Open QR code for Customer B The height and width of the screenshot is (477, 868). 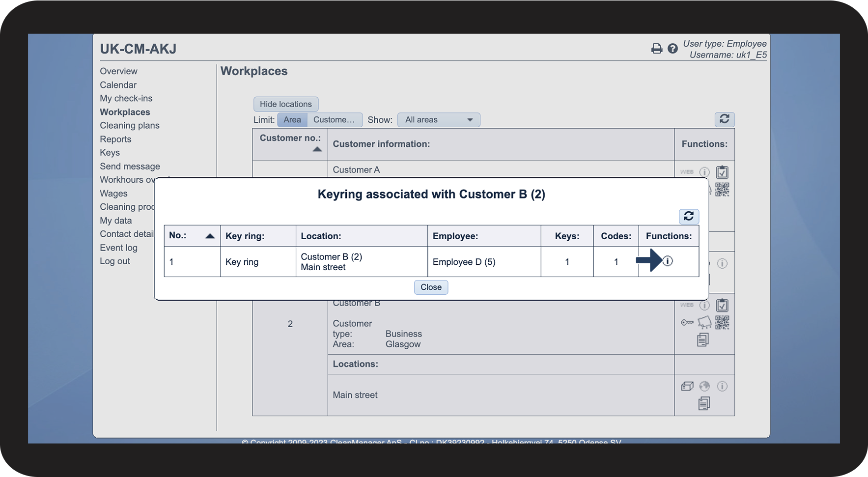point(722,323)
